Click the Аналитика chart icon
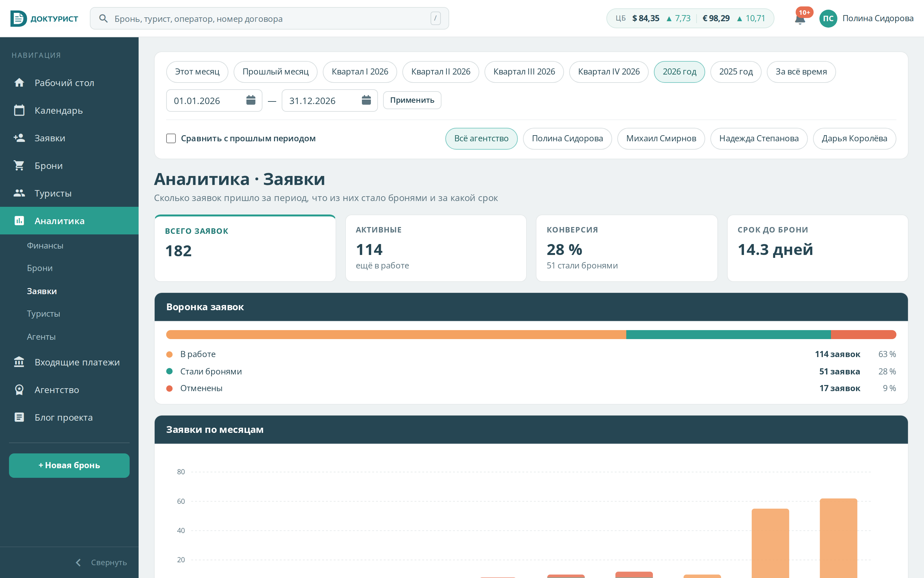The height and width of the screenshot is (578, 924). (19, 221)
